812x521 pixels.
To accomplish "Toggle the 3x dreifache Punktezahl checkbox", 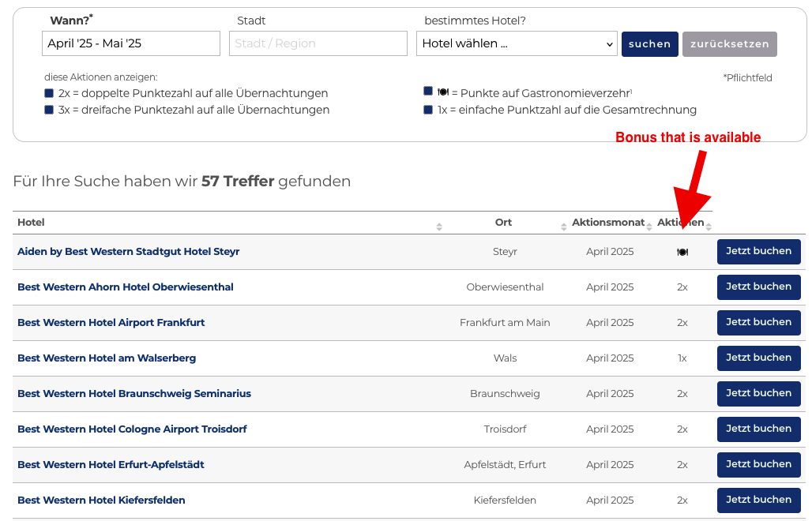I will pos(49,111).
